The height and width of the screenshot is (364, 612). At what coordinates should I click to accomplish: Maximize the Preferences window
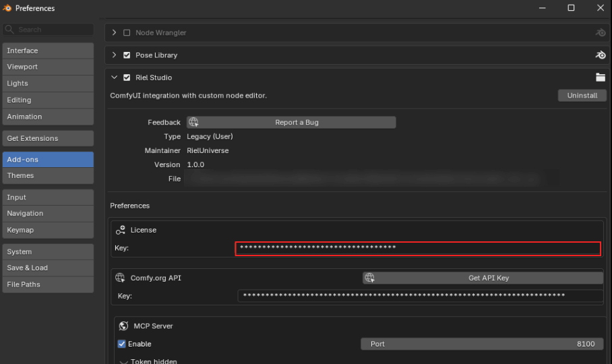(x=571, y=8)
